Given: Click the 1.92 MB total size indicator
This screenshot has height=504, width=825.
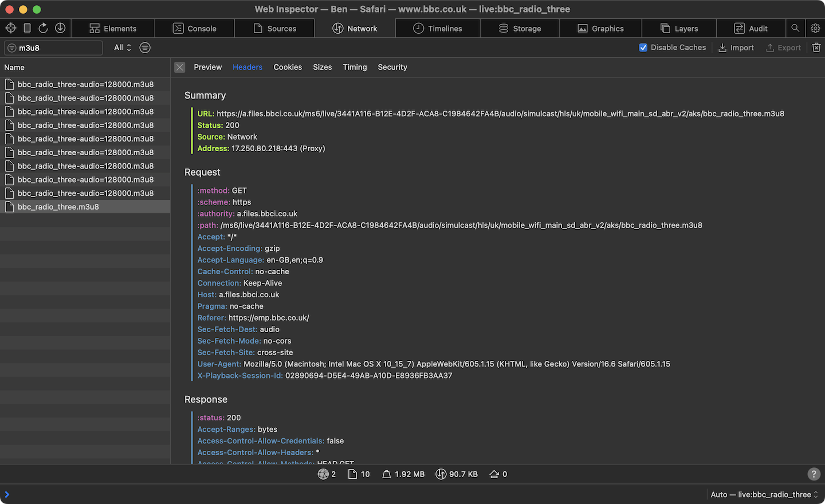Looking at the screenshot, I should (x=403, y=474).
